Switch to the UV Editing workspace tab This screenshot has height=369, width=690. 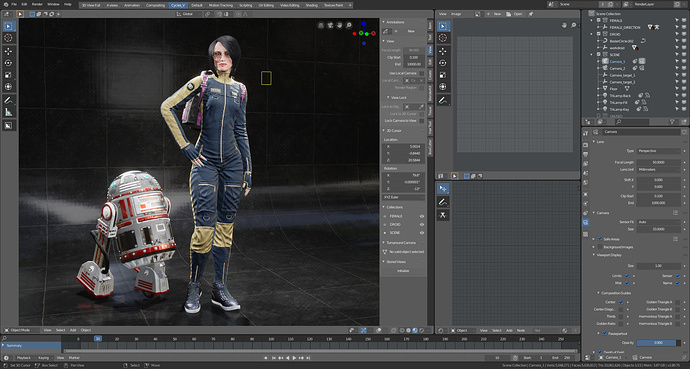[x=266, y=5]
